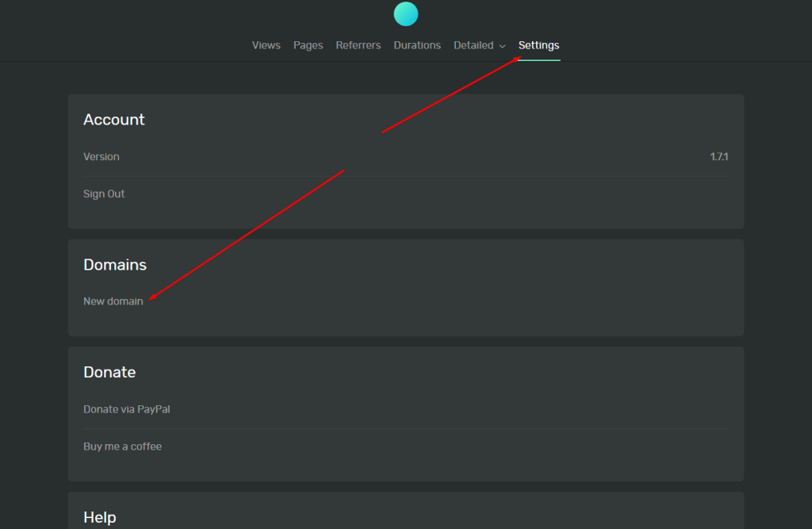Click the red arrowhead pointing at Settings
The height and width of the screenshot is (529, 812).
[514, 59]
